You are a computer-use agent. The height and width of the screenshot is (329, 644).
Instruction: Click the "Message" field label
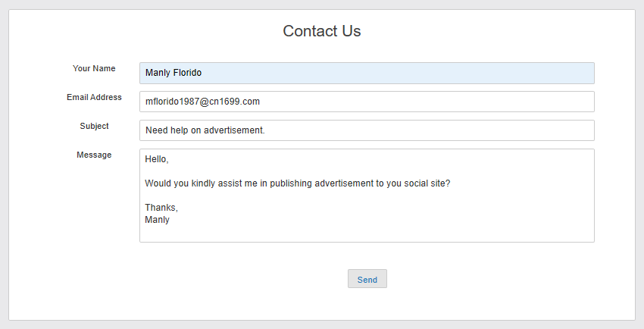(94, 155)
